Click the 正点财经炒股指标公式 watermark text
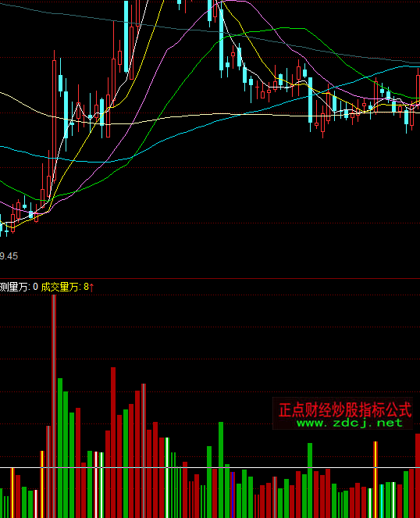Screen dimensions: 420x518 345,409
